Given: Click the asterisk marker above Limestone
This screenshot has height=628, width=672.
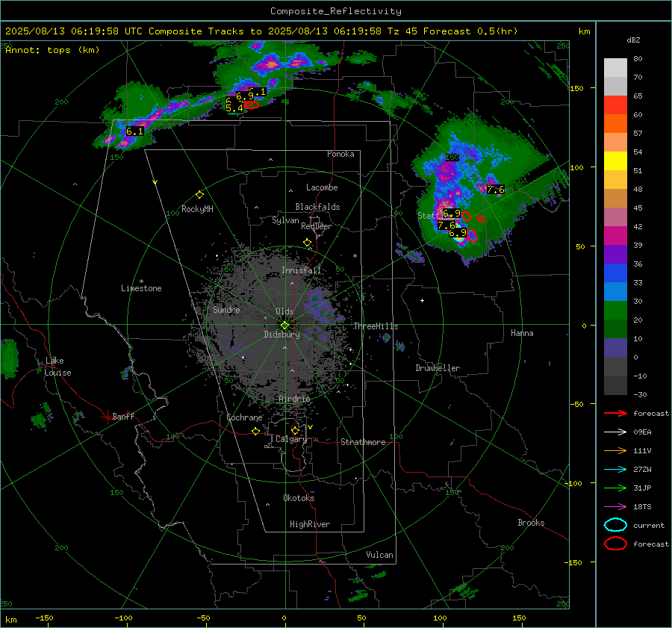Looking at the screenshot, I should pyautogui.click(x=141, y=282).
